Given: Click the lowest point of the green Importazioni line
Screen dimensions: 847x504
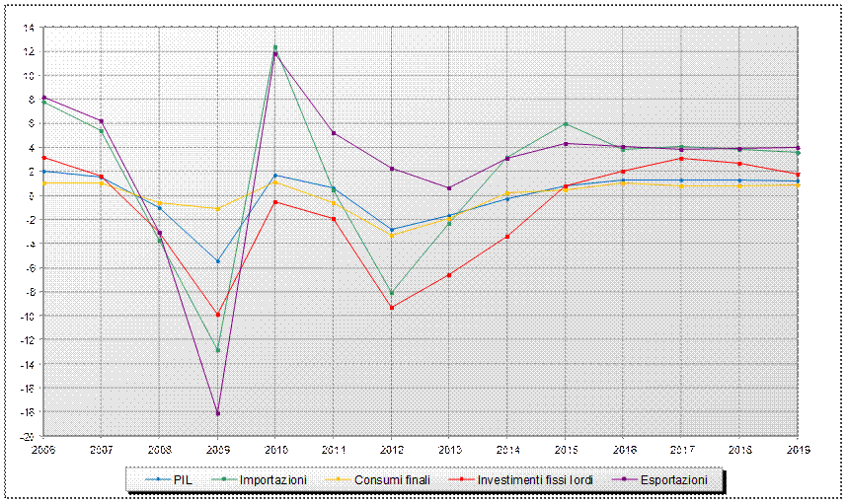Looking at the screenshot, I should [x=218, y=350].
